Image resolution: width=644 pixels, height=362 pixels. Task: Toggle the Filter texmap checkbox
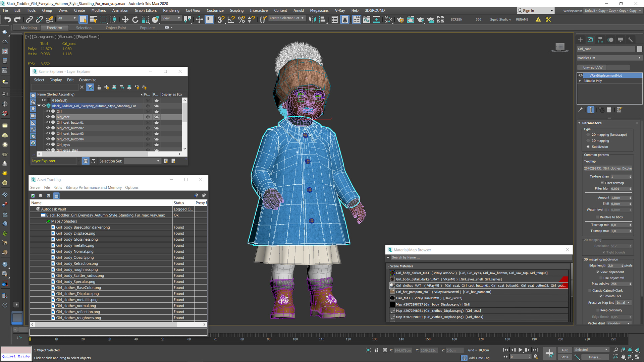pyautogui.click(x=602, y=183)
